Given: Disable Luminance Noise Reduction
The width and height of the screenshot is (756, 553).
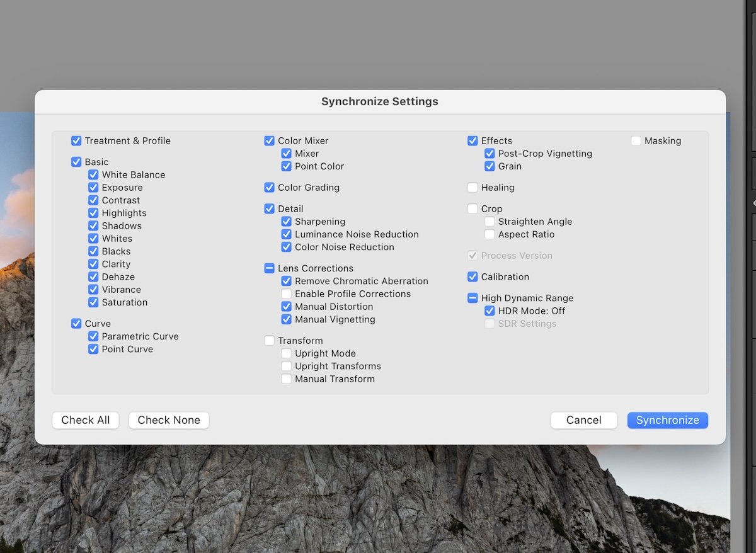Looking at the screenshot, I should [286, 234].
